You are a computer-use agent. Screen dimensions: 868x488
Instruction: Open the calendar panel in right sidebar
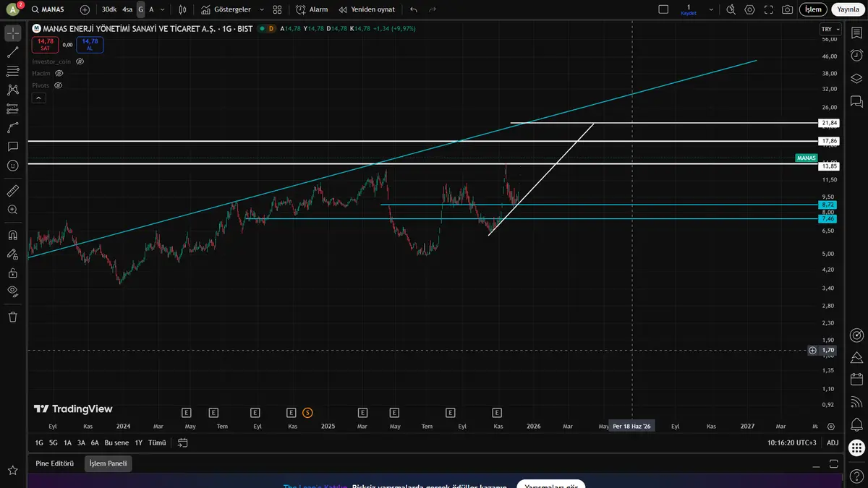tap(856, 379)
